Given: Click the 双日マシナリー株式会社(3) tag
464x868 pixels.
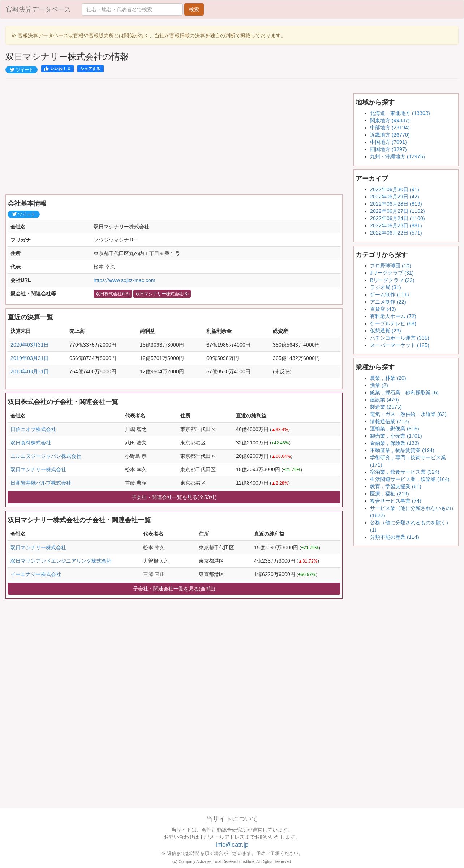Looking at the screenshot, I should pyautogui.click(x=162, y=294).
